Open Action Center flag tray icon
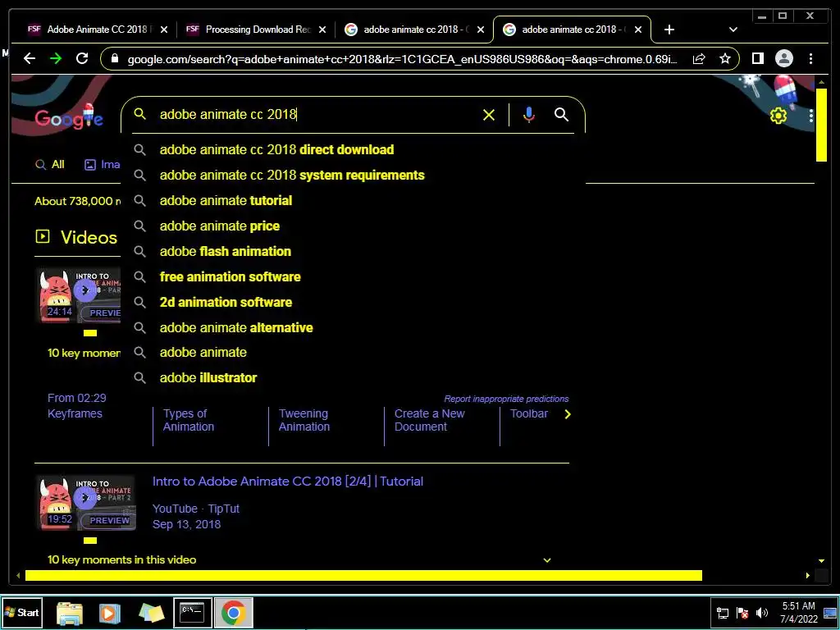Image resolution: width=840 pixels, height=630 pixels. tap(742, 613)
